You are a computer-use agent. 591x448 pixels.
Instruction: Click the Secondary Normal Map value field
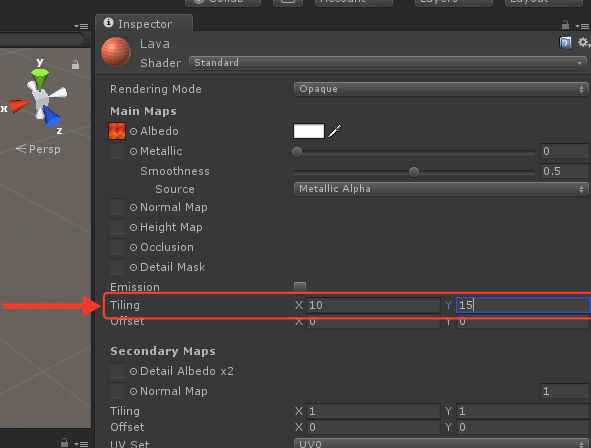pos(565,391)
